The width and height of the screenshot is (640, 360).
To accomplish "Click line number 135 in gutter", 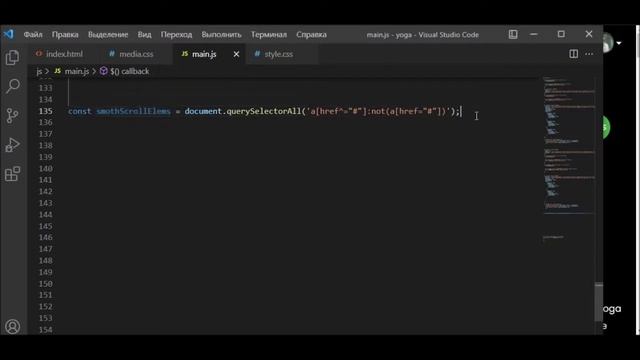I will pos(46,111).
